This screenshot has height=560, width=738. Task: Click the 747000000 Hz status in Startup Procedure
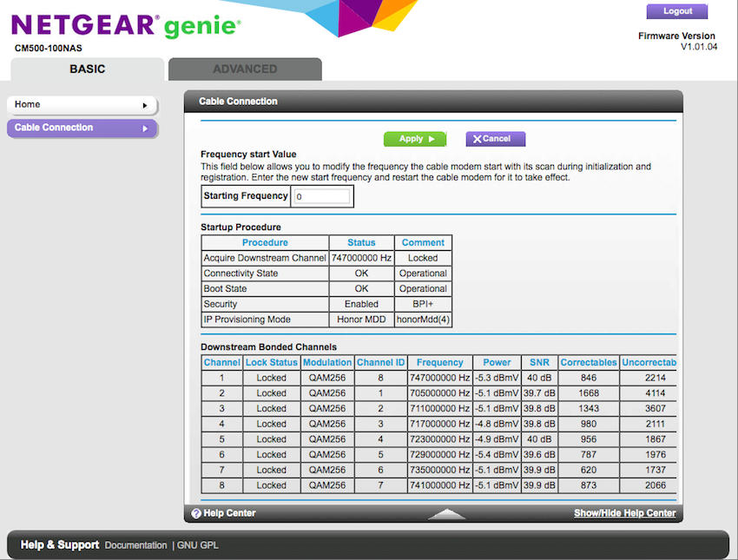coord(361,258)
